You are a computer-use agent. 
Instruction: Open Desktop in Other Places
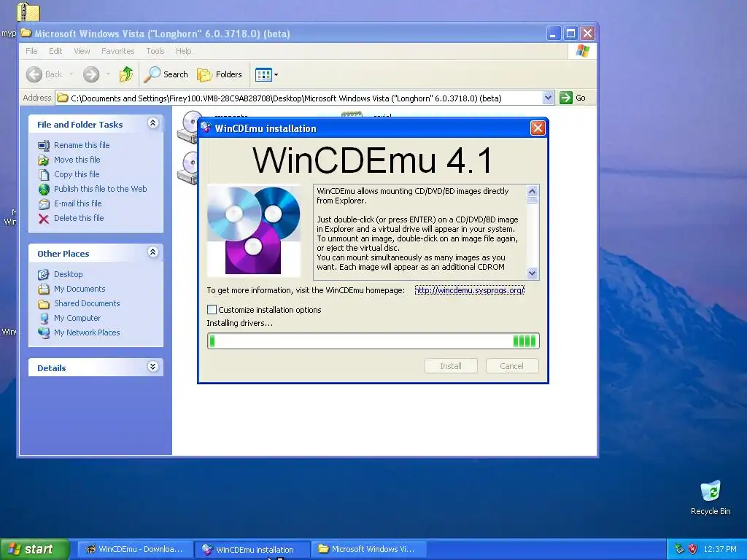click(x=68, y=274)
